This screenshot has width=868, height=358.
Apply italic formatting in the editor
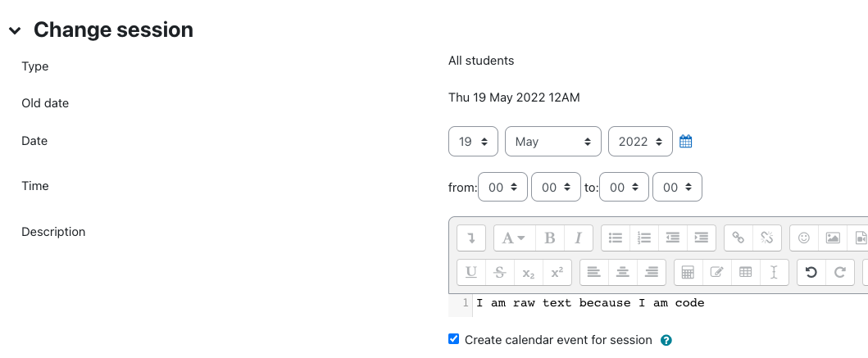point(578,238)
